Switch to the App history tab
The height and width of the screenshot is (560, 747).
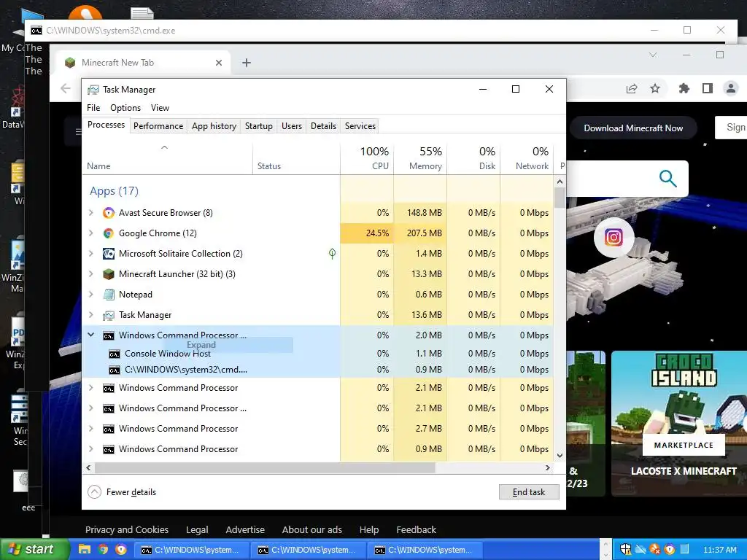(x=214, y=126)
